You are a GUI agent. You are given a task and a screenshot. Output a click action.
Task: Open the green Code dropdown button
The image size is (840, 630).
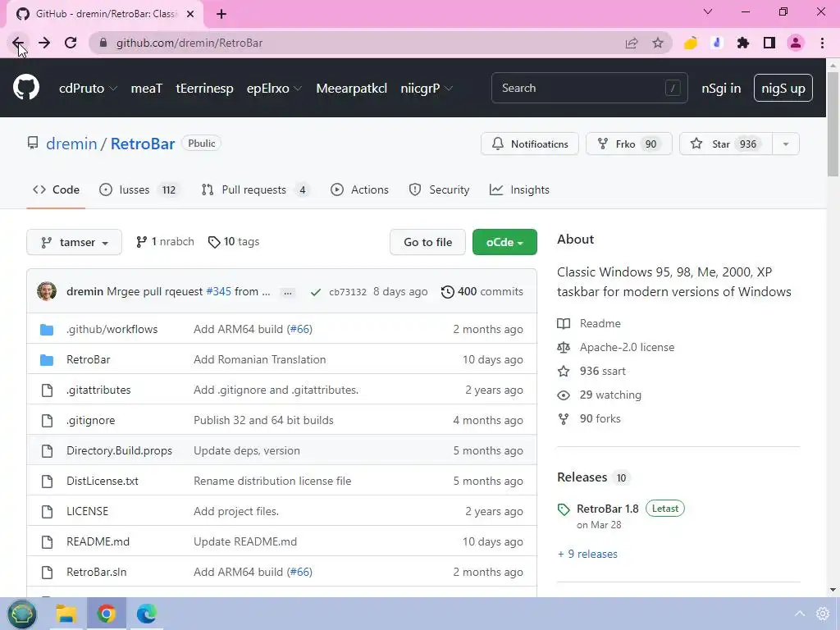click(504, 242)
